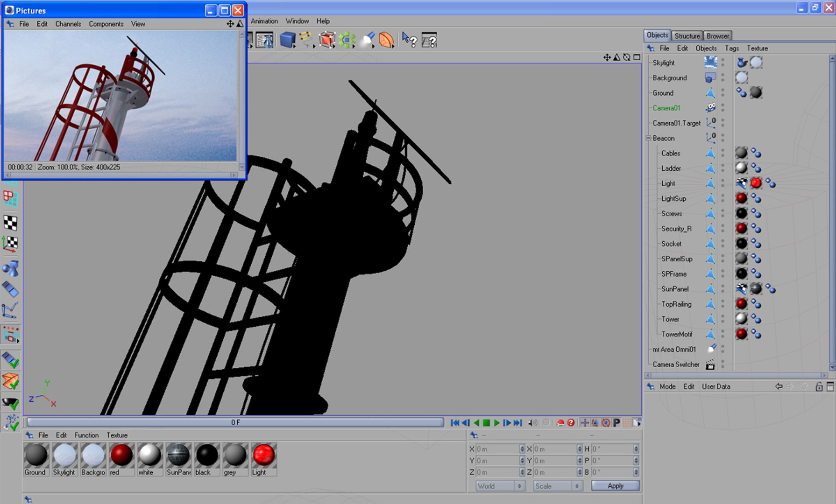Image resolution: width=836 pixels, height=504 pixels.
Task: Select the Camera01.Target object
Action: coord(676,123)
